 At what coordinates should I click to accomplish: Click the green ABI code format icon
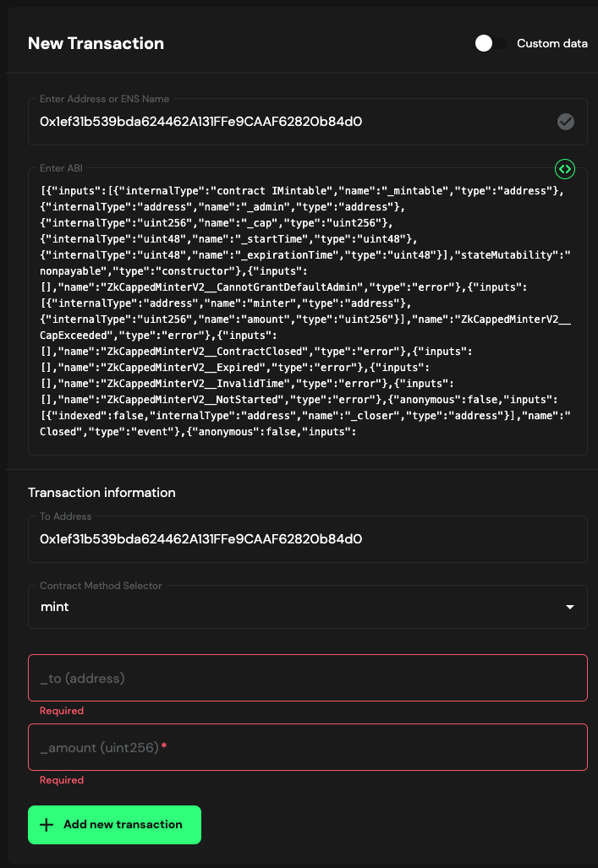(564, 169)
